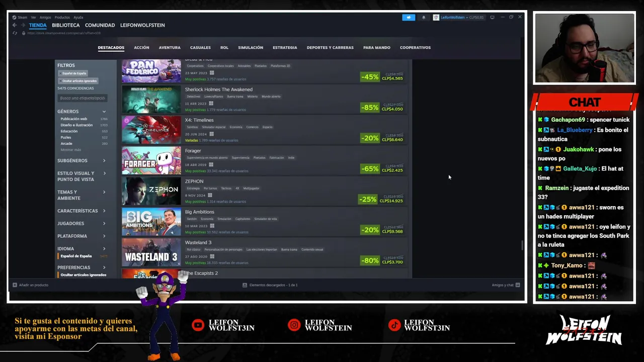Remove the Español de España filter tag

tap(73, 73)
